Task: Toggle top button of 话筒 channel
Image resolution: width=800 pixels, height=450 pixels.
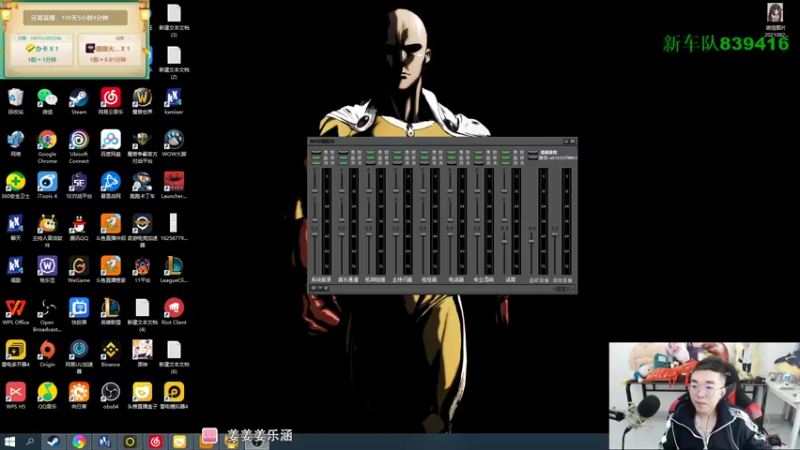Action: tap(506, 153)
